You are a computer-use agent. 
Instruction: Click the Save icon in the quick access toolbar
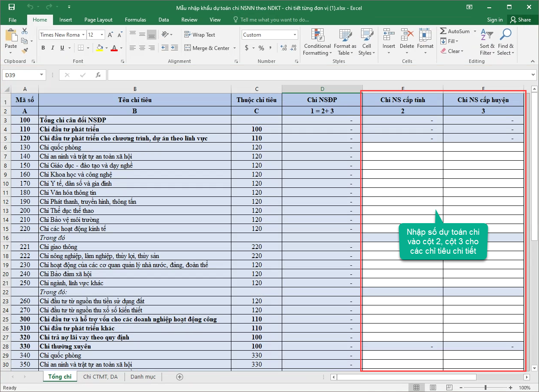click(12, 7)
